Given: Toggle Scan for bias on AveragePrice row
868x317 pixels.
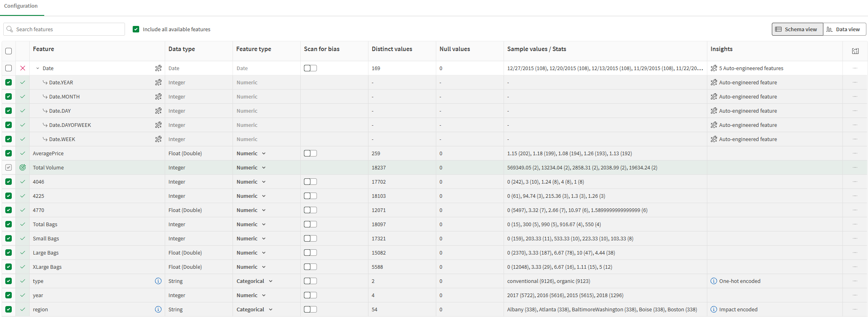Looking at the screenshot, I should (x=310, y=153).
